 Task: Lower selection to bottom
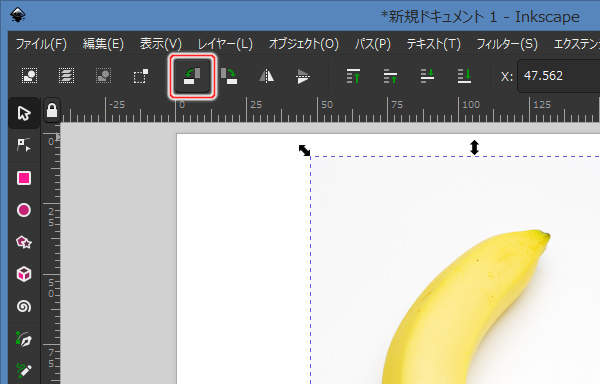click(464, 76)
